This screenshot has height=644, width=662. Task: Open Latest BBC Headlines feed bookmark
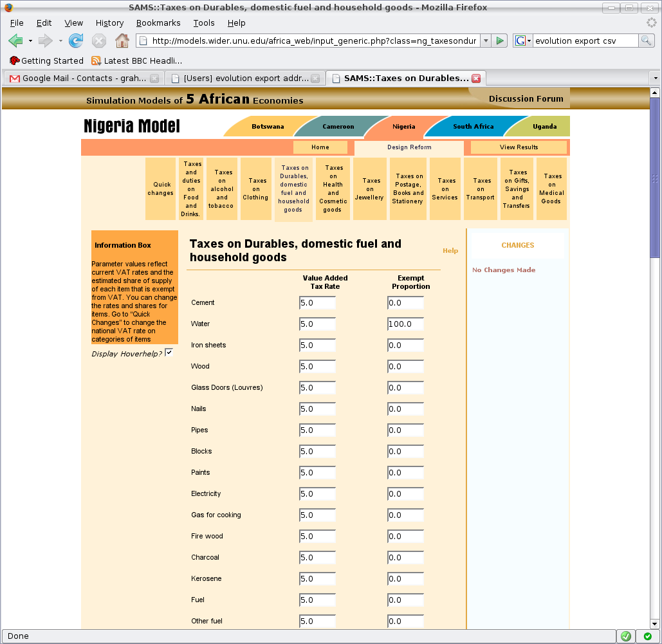(x=136, y=60)
